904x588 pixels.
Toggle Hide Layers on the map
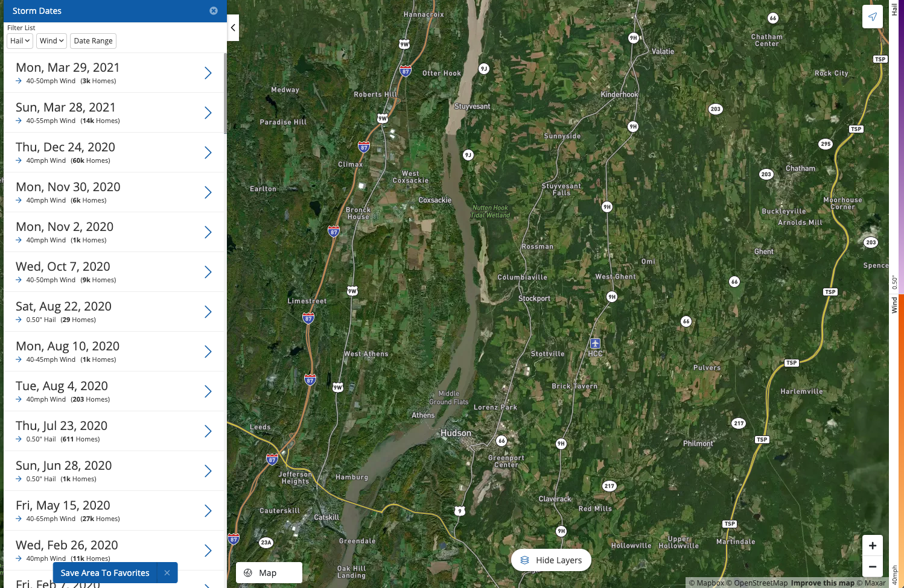551,560
